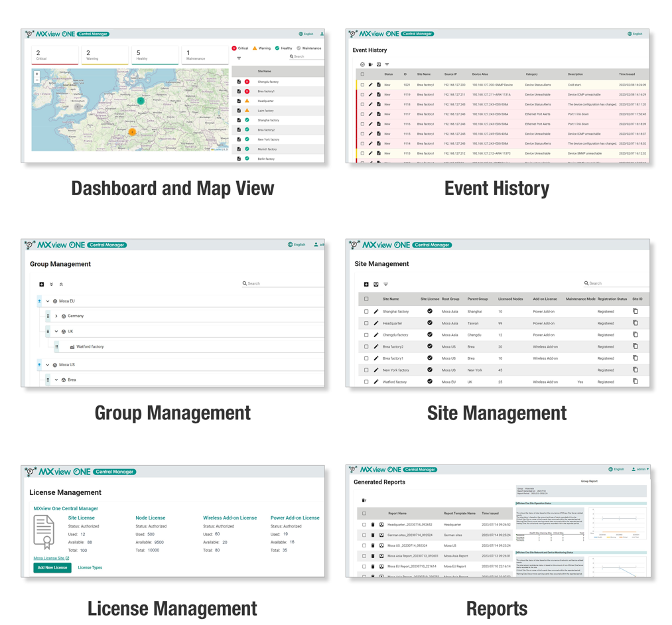
Task: Open the Moxa License Site link
Action: (x=52, y=558)
